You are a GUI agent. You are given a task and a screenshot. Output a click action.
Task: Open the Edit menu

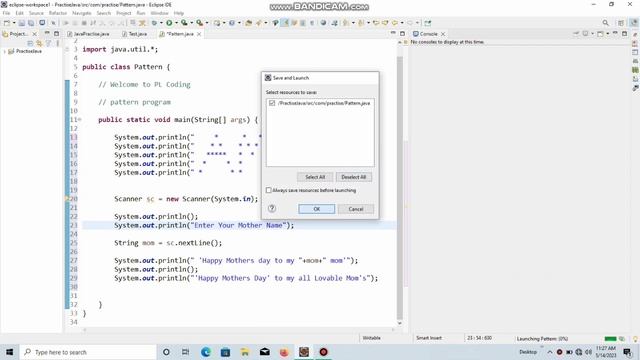pyautogui.click(x=19, y=13)
